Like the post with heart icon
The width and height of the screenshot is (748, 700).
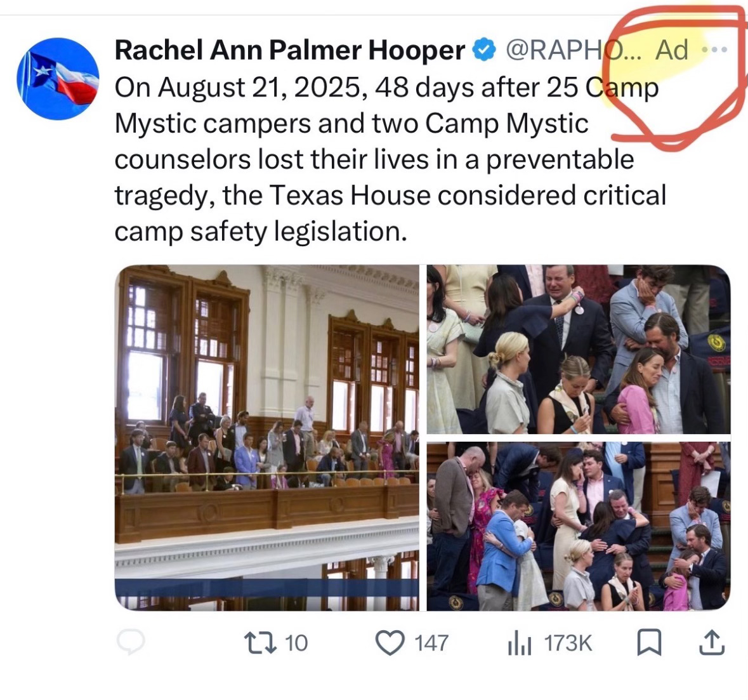390,642
